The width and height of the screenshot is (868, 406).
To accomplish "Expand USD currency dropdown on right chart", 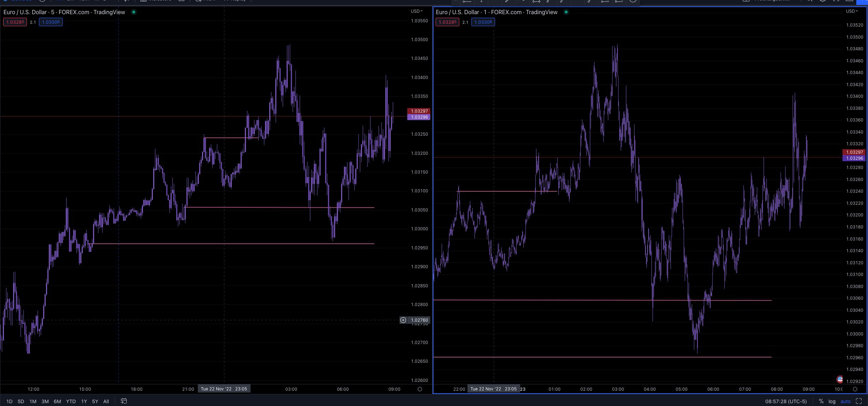I will pyautogui.click(x=852, y=11).
